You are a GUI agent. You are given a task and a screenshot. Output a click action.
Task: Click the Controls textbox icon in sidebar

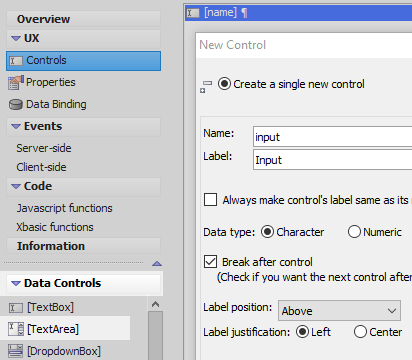pos(15,61)
